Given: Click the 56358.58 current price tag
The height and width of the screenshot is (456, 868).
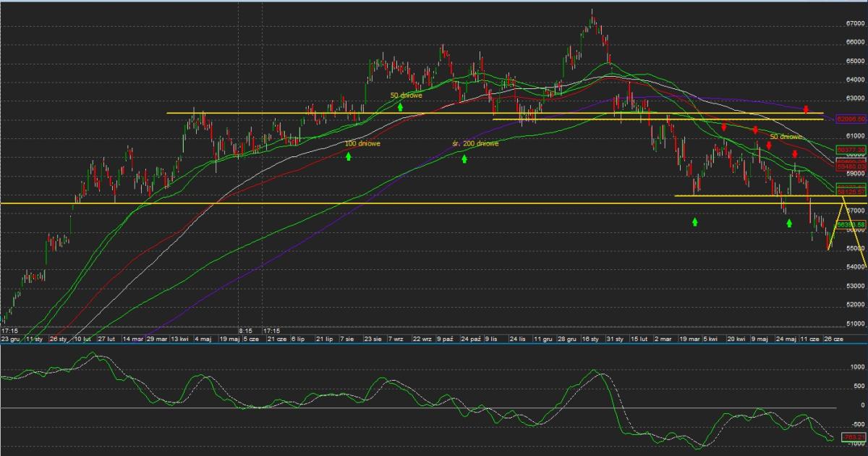Looking at the screenshot, I should tap(851, 224).
